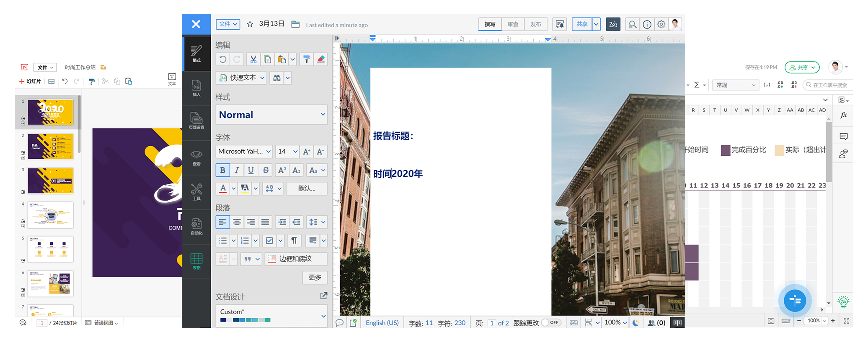This screenshot has width=868, height=345.
Task: Toggle bold formatting button
Action: (223, 170)
